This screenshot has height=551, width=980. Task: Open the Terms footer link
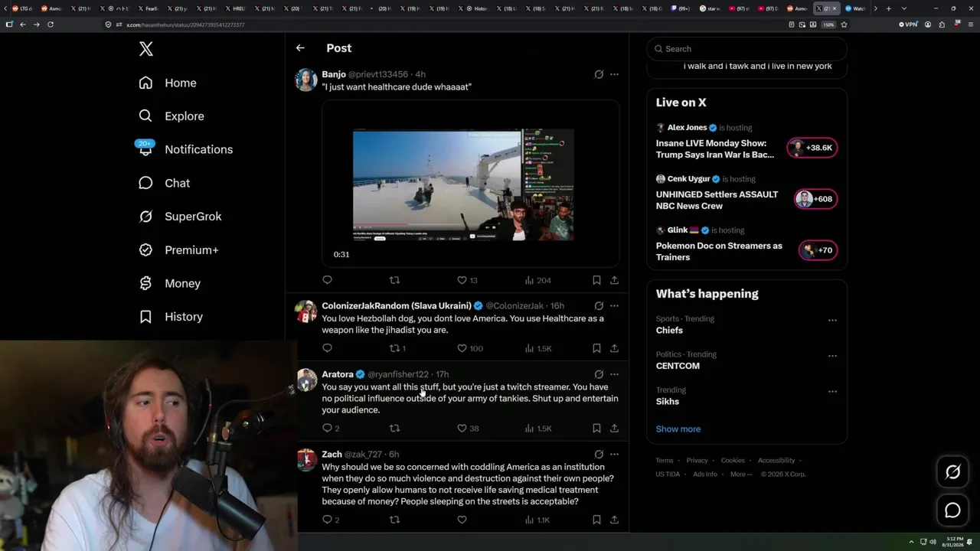pyautogui.click(x=665, y=461)
